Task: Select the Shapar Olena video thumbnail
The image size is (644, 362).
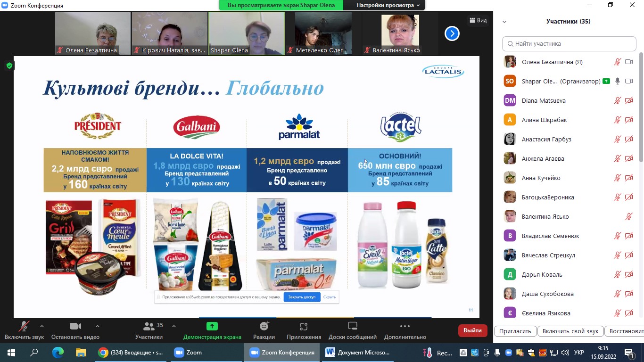Action: pos(247,33)
